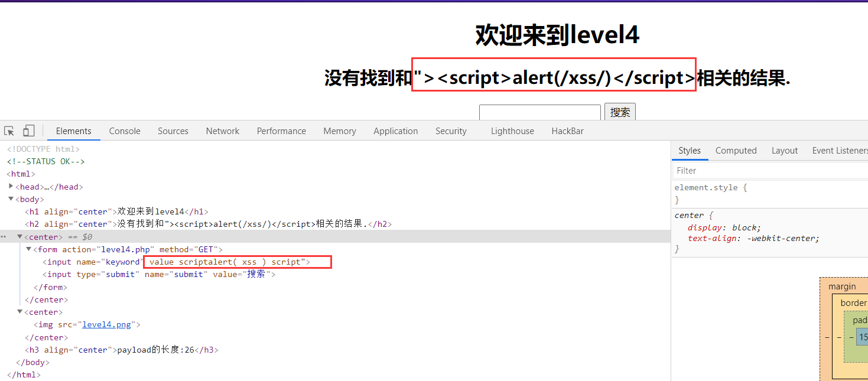Click the styles Filter input field

tap(771, 171)
